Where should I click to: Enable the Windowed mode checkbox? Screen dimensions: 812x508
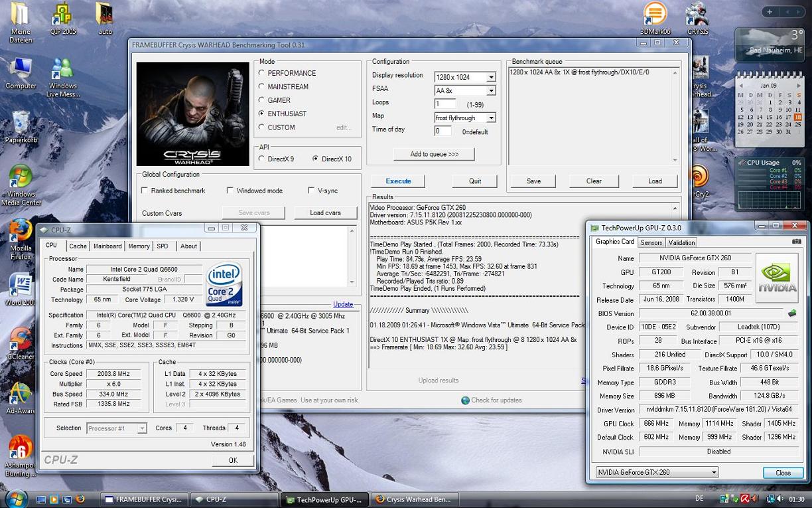click(x=230, y=191)
